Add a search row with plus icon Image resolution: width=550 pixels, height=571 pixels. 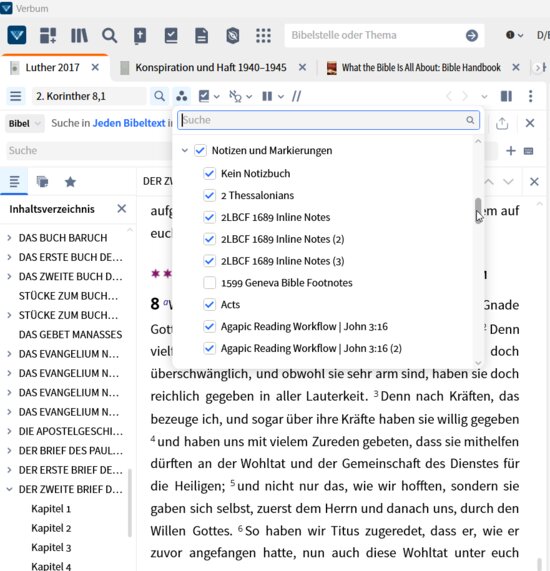tap(511, 150)
